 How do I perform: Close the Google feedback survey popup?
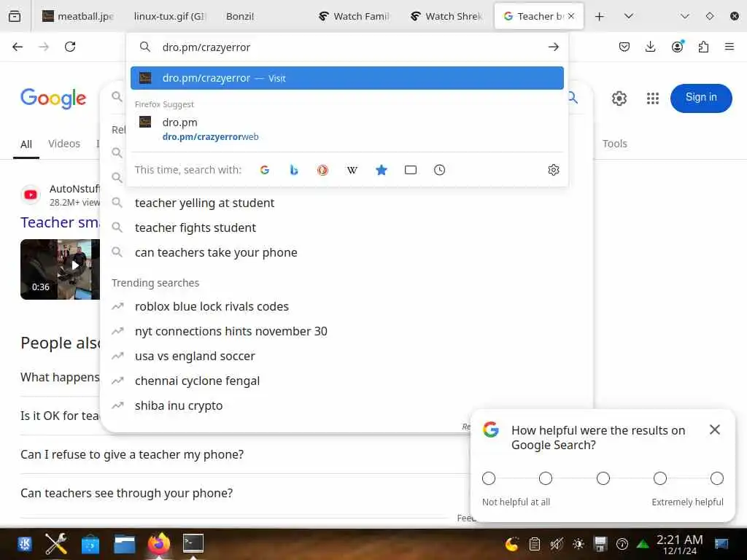pyautogui.click(x=715, y=429)
